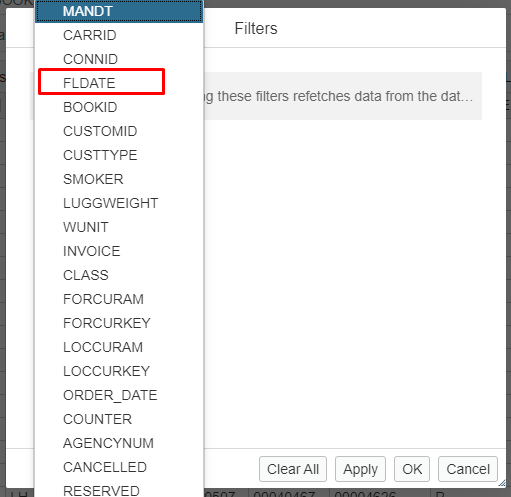Apply the filters with Apply button
511x497 pixels.
point(360,469)
